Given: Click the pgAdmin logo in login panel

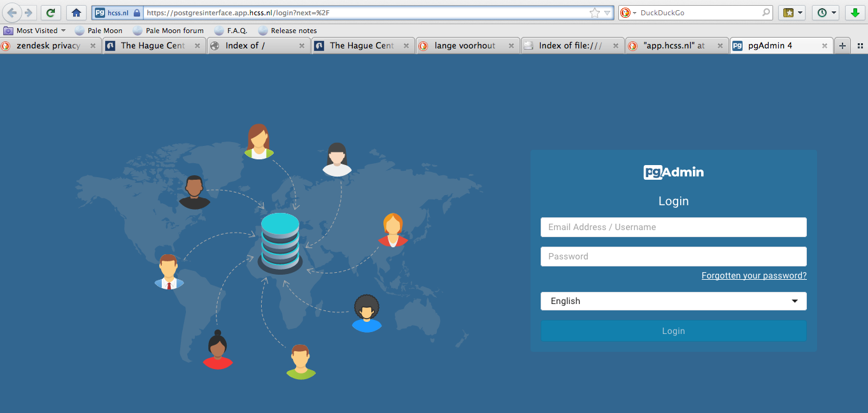Looking at the screenshot, I should click(x=673, y=172).
